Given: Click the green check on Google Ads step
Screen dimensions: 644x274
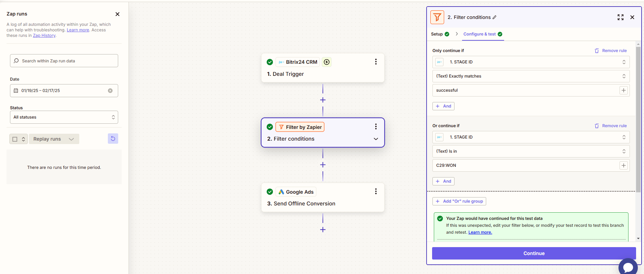Looking at the screenshot, I should (270, 192).
